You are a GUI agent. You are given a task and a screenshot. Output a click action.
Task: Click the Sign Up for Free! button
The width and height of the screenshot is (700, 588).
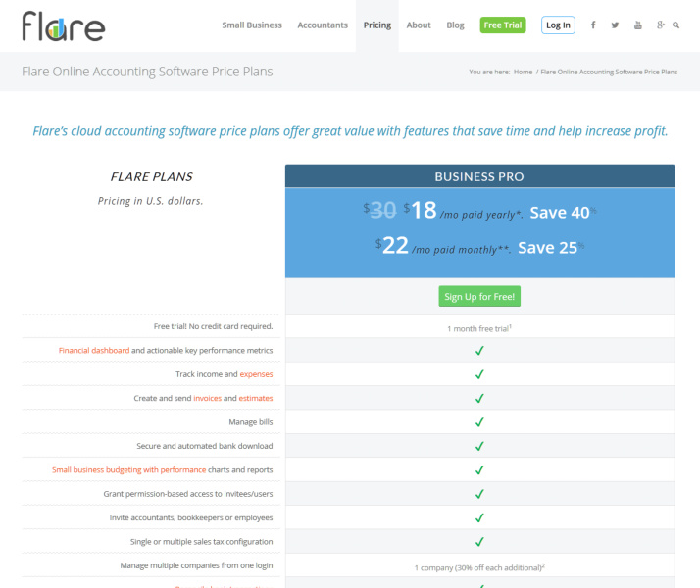tap(479, 296)
